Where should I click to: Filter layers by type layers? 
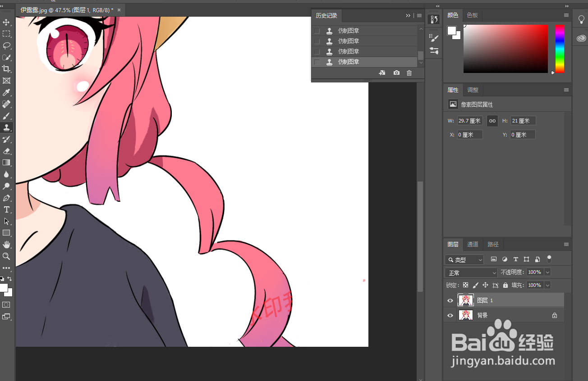point(516,259)
